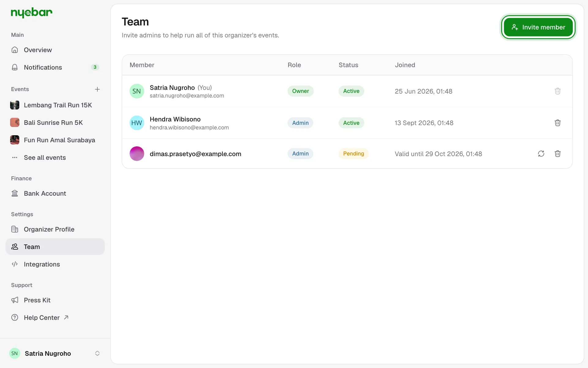The width and height of the screenshot is (588, 368).
Task: Click the nyebar logo
Action: [32, 13]
